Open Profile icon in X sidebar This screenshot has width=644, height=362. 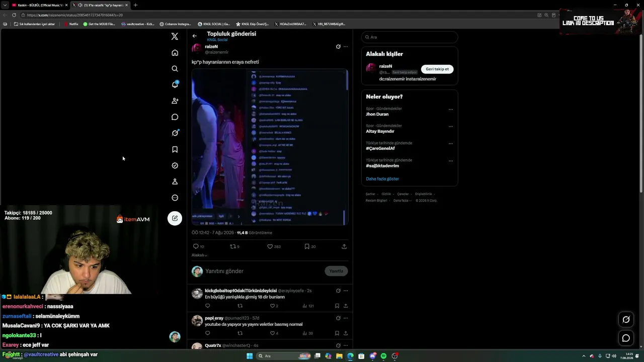175,182
